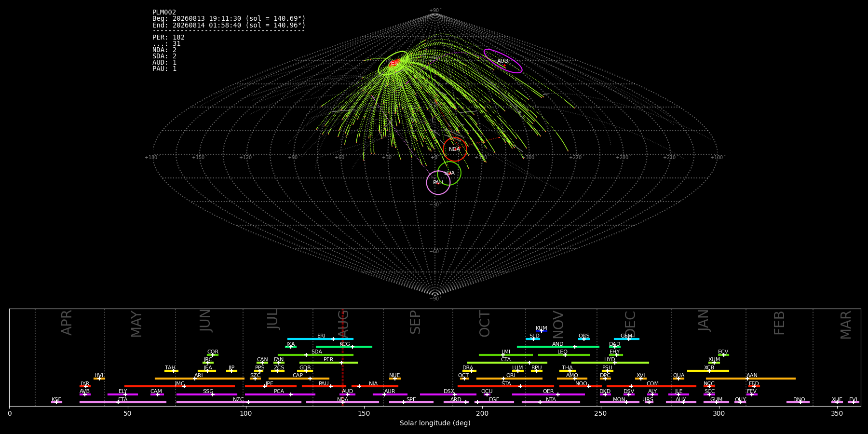Image resolution: width=868 pixels, height=434 pixels.
Task: Click the Solar longitude axis label
Action: tap(435, 423)
